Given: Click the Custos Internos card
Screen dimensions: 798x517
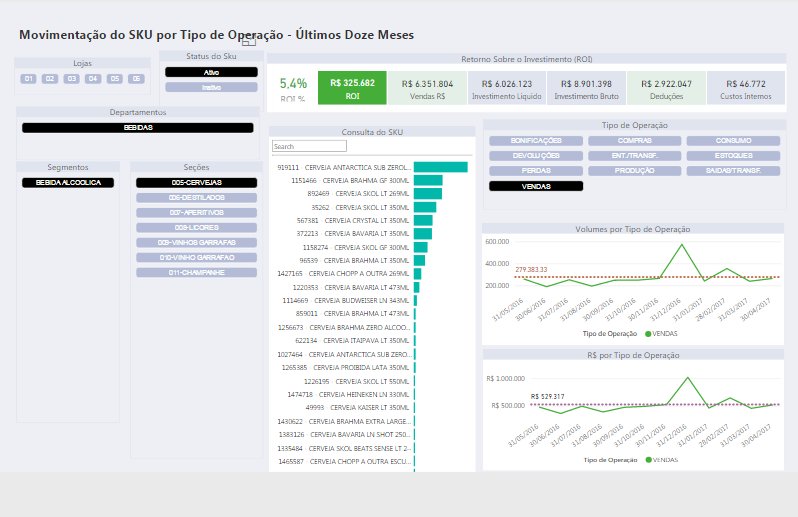Looking at the screenshot, I should 746,88.
